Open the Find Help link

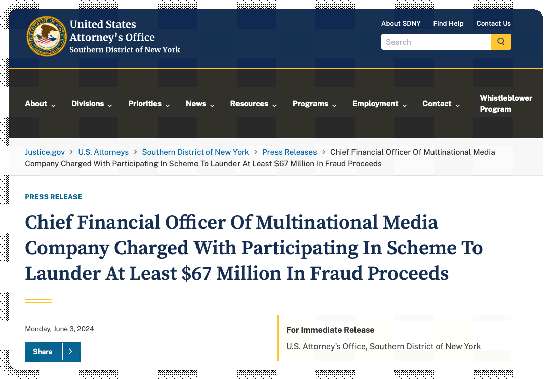pyautogui.click(x=448, y=24)
